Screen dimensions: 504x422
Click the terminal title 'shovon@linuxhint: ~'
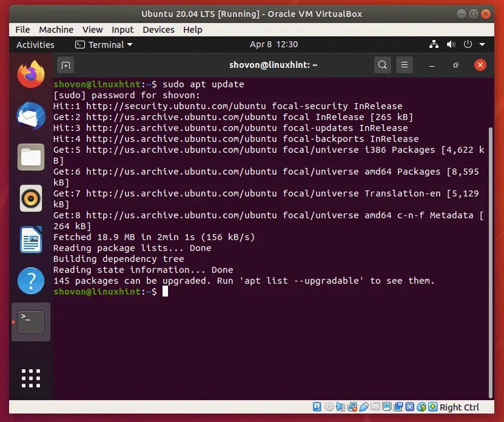(273, 65)
